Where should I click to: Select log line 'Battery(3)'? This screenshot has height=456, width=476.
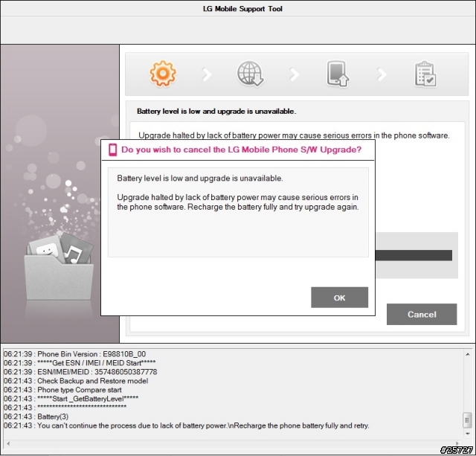pyautogui.click(x=36, y=417)
